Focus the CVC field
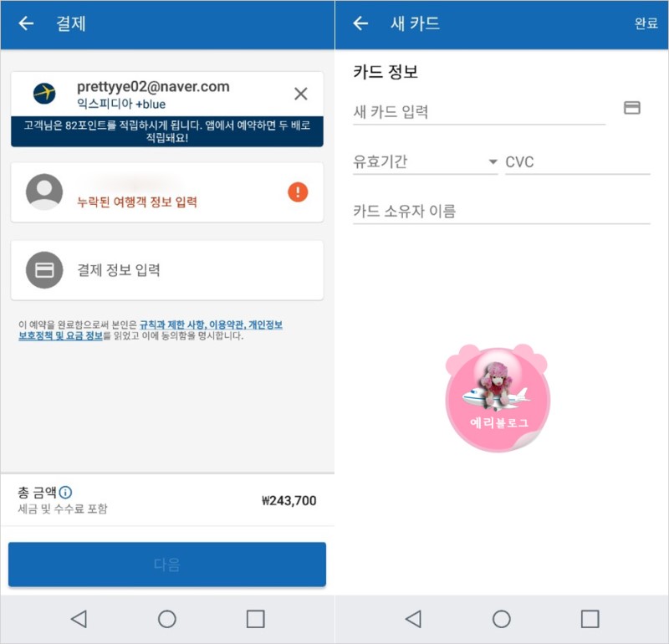The height and width of the screenshot is (644, 669). pyautogui.click(x=578, y=161)
